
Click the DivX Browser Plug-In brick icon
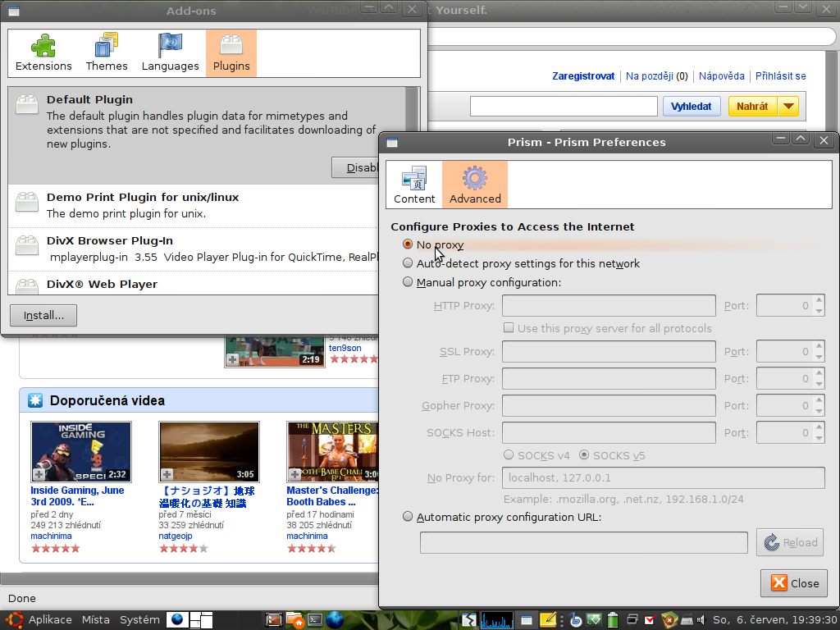coord(27,245)
